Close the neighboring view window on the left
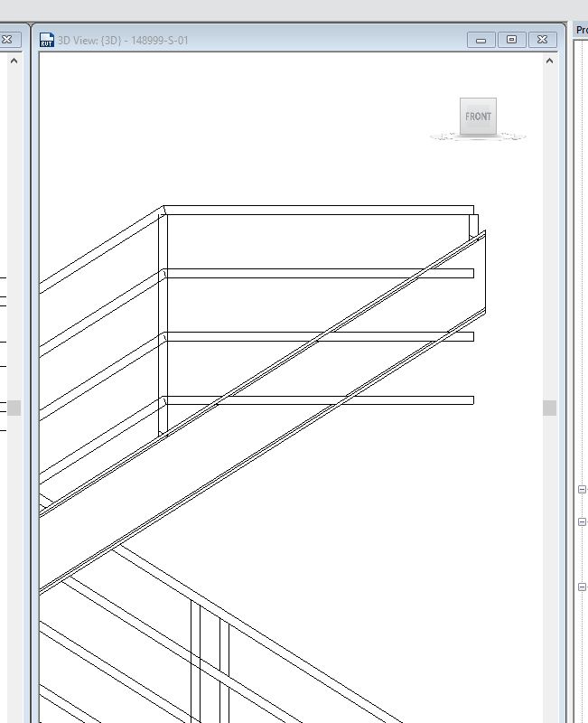Screen dimensions: 588x723 [x=7, y=40]
